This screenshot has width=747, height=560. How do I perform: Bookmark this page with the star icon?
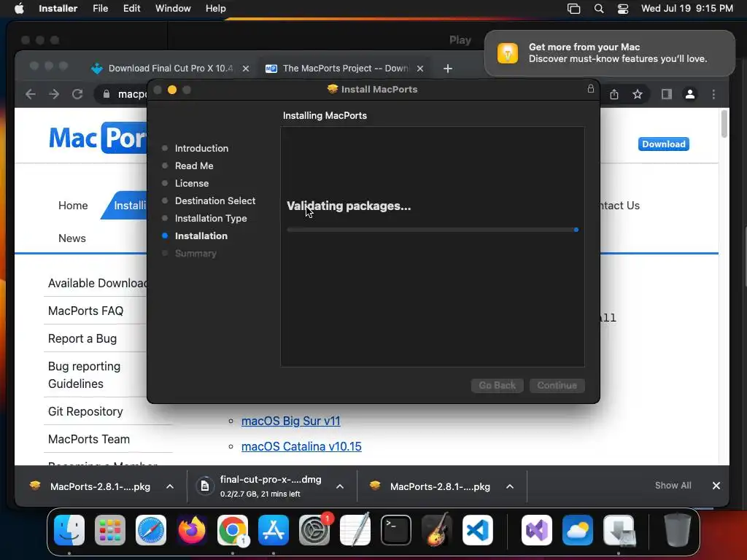click(638, 94)
